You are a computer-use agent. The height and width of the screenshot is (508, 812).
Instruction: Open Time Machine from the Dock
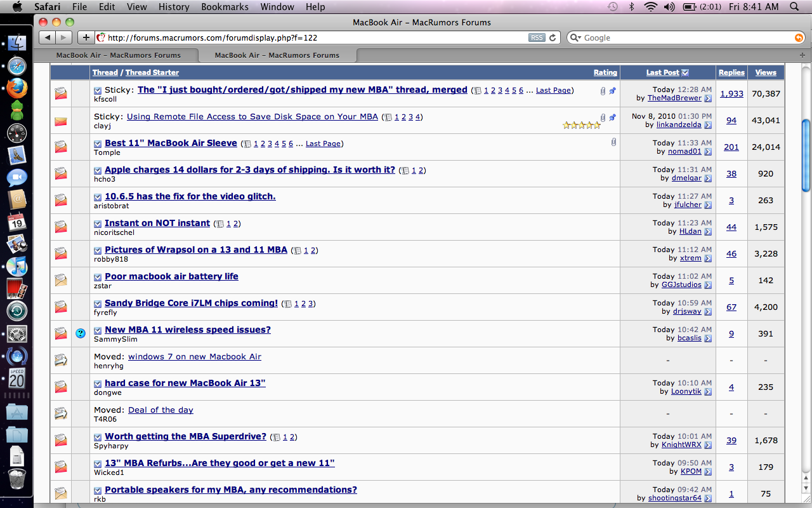[x=17, y=311]
